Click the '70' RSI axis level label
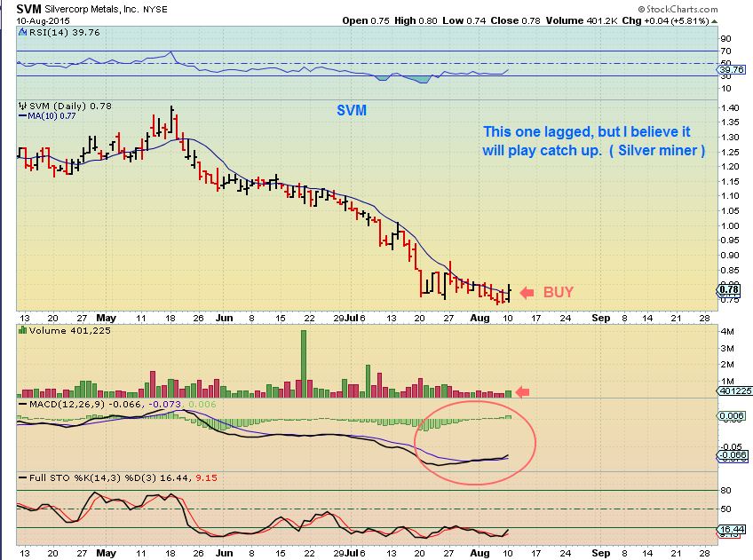 click(x=726, y=51)
